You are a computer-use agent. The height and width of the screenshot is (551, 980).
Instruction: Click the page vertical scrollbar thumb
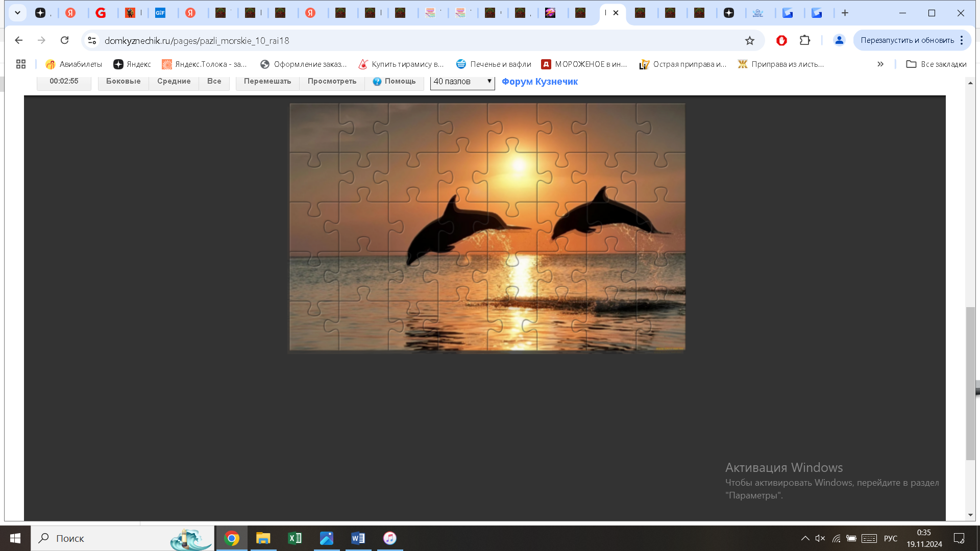coord(970,383)
